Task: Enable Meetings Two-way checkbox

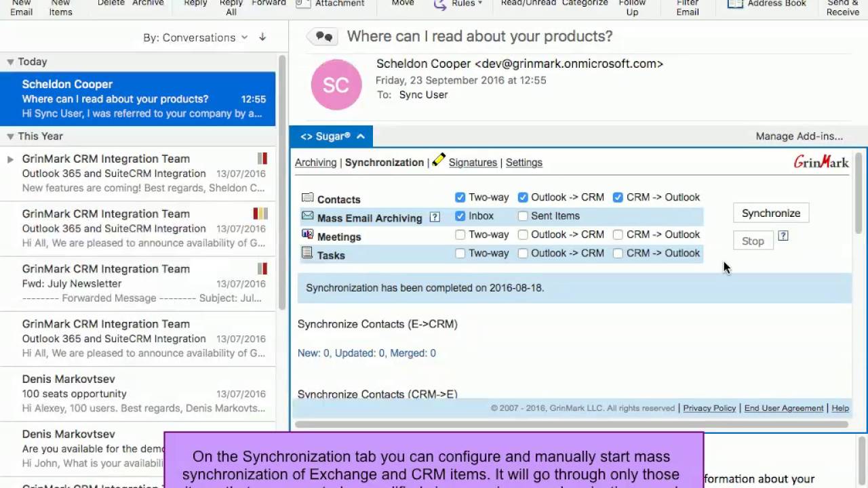Action: 460,235
